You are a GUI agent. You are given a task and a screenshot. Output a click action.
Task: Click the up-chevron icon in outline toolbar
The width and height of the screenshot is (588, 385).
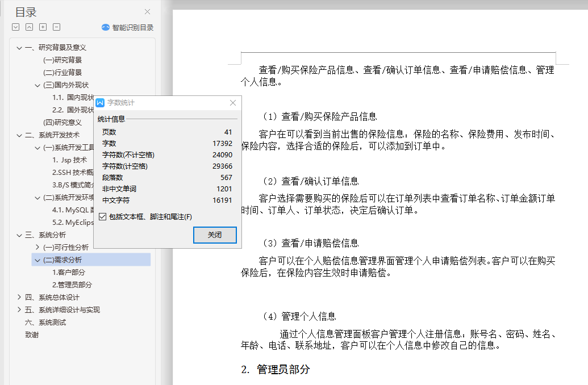point(29,27)
